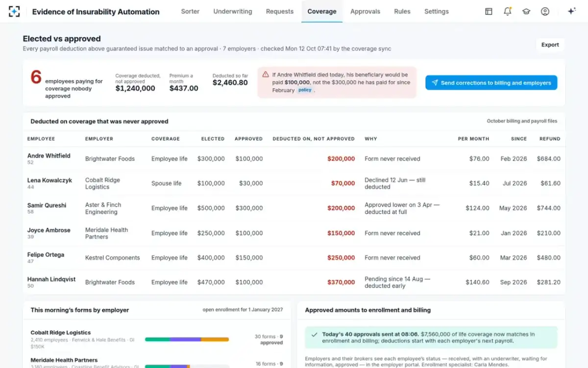Click the Export button
Viewport: 588px width, 368px height.
[550, 45]
